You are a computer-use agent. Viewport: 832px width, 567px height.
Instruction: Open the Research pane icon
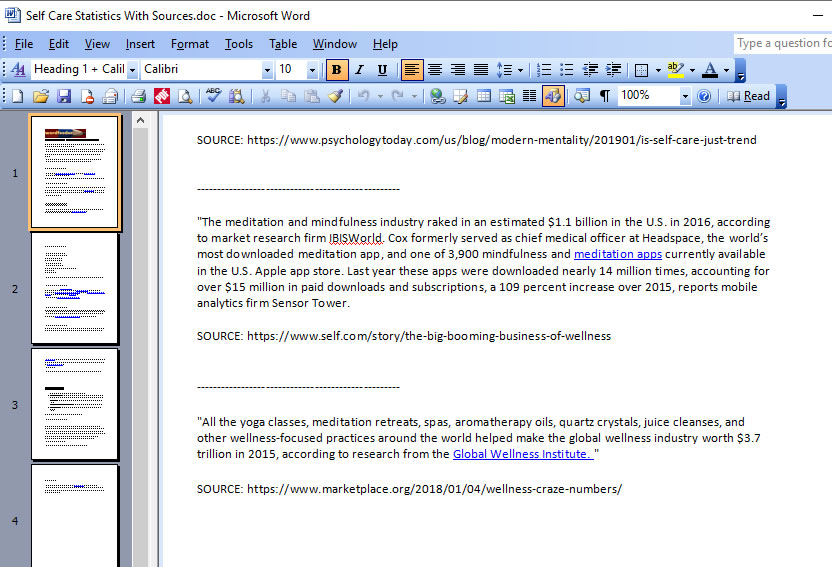tap(236, 96)
